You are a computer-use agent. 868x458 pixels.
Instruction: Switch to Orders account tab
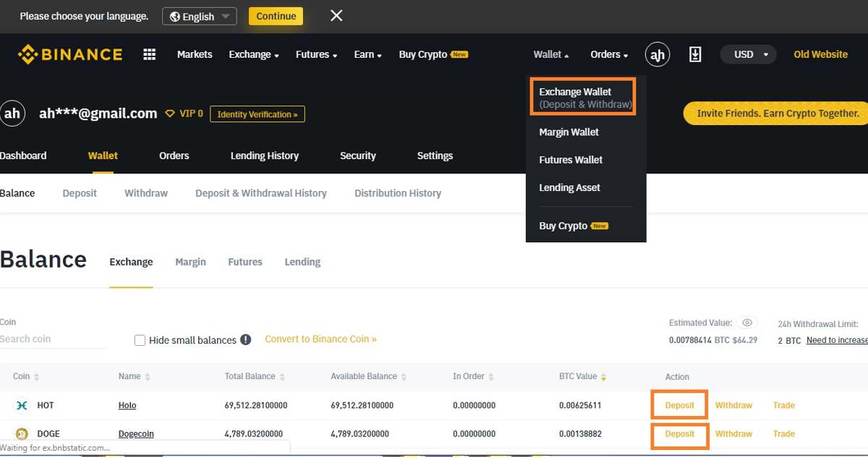[174, 156]
